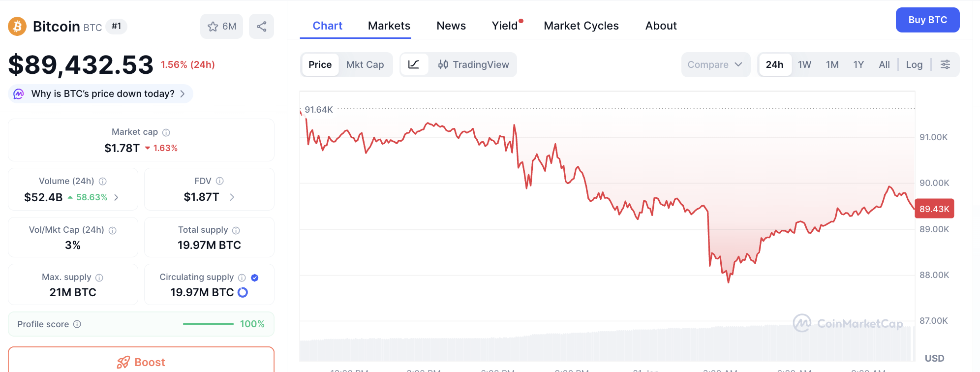Open the News tab
This screenshot has width=980, height=372.
451,25
